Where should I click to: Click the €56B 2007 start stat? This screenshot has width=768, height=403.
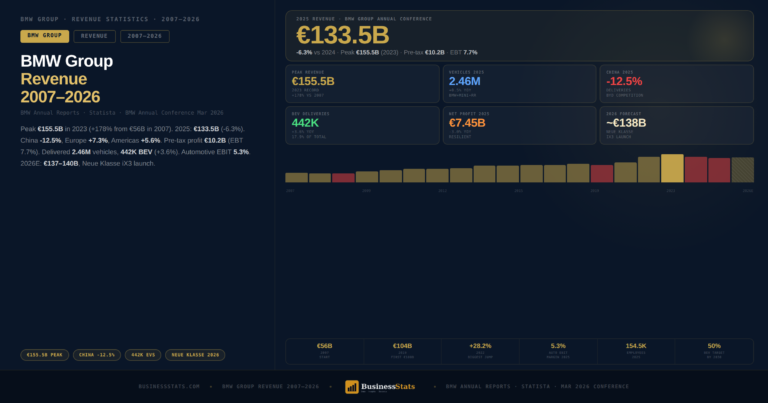tap(325, 351)
